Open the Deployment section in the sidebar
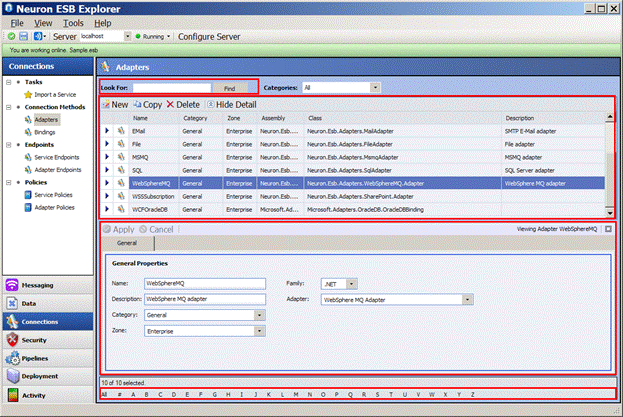 point(48,376)
